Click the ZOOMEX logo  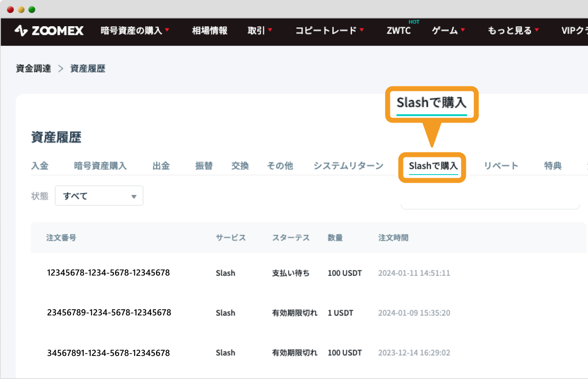click(x=49, y=31)
